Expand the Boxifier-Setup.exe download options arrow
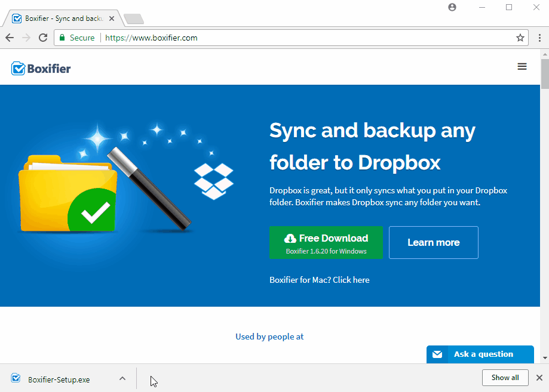 (x=122, y=378)
